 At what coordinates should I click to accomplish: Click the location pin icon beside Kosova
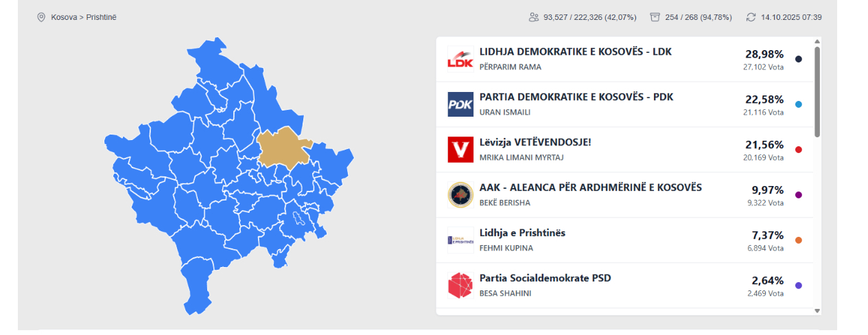click(41, 17)
